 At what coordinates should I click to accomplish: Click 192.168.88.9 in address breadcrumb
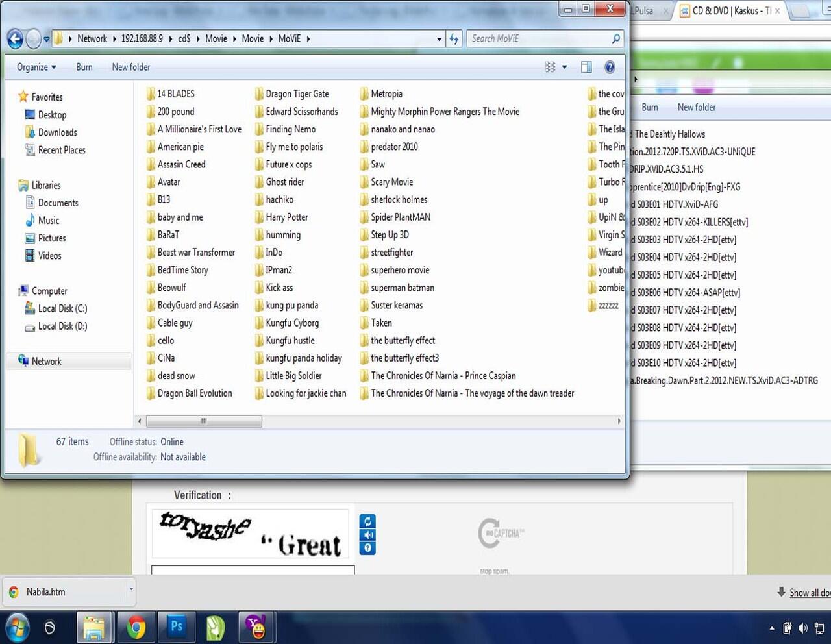(142, 39)
